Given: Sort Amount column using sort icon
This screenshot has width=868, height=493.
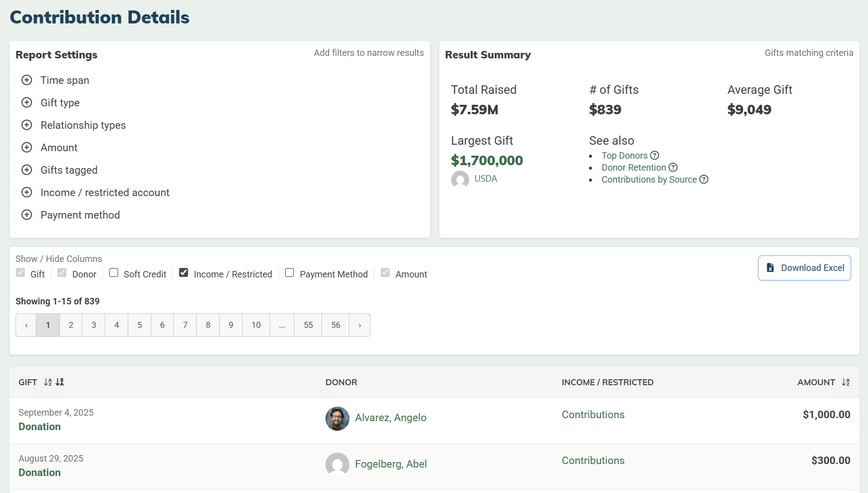Looking at the screenshot, I should point(846,382).
